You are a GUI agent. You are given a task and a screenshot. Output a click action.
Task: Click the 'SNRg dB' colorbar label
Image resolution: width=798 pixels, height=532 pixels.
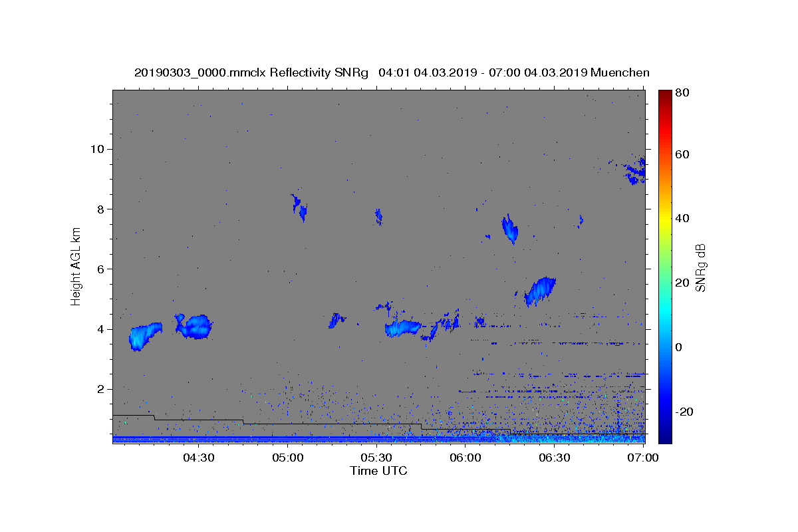[x=700, y=267]
